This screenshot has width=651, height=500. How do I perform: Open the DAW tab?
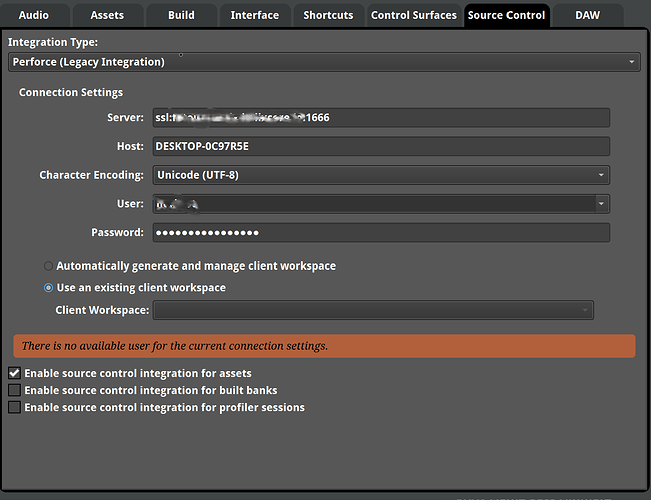(x=586, y=15)
